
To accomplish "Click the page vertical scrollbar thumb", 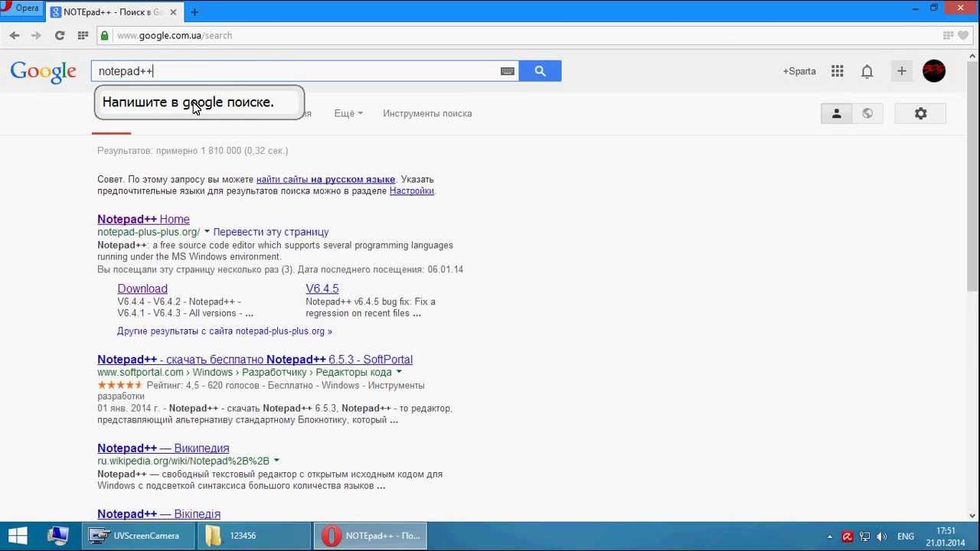I will [973, 176].
